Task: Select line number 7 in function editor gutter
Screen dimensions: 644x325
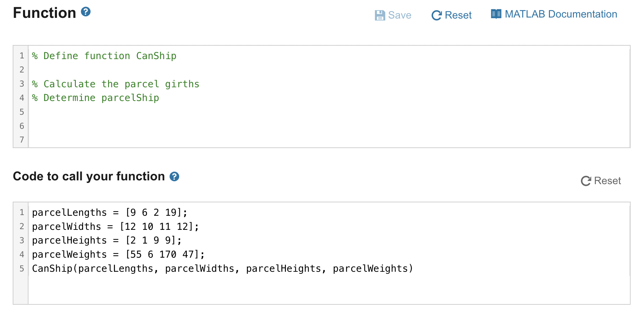Action: (x=22, y=140)
